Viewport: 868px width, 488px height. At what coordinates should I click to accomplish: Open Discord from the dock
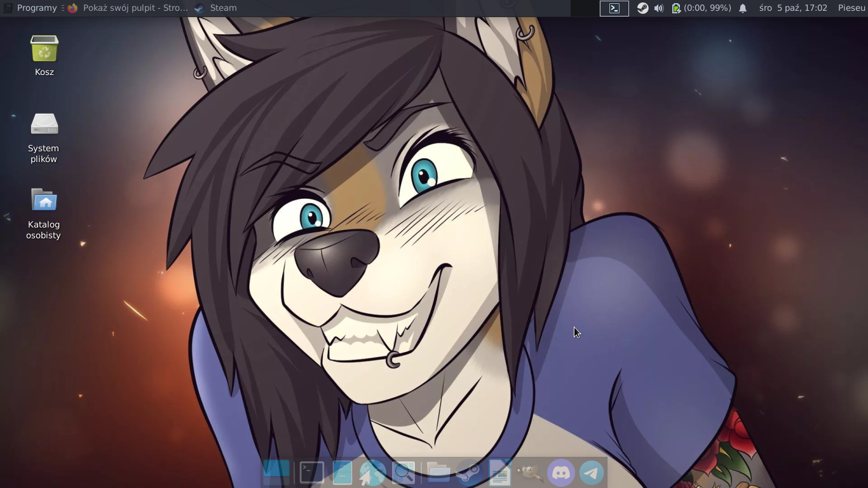pyautogui.click(x=561, y=473)
